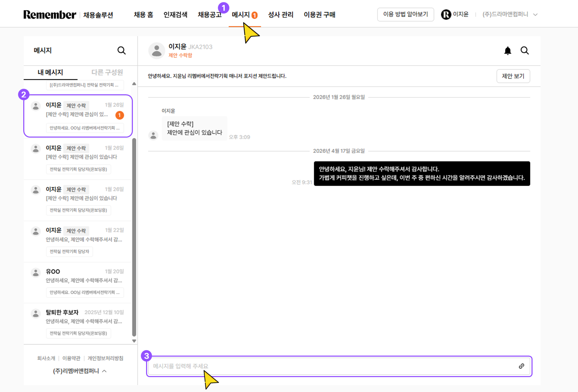Go to 채용 홈 menu

[x=143, y=15]
